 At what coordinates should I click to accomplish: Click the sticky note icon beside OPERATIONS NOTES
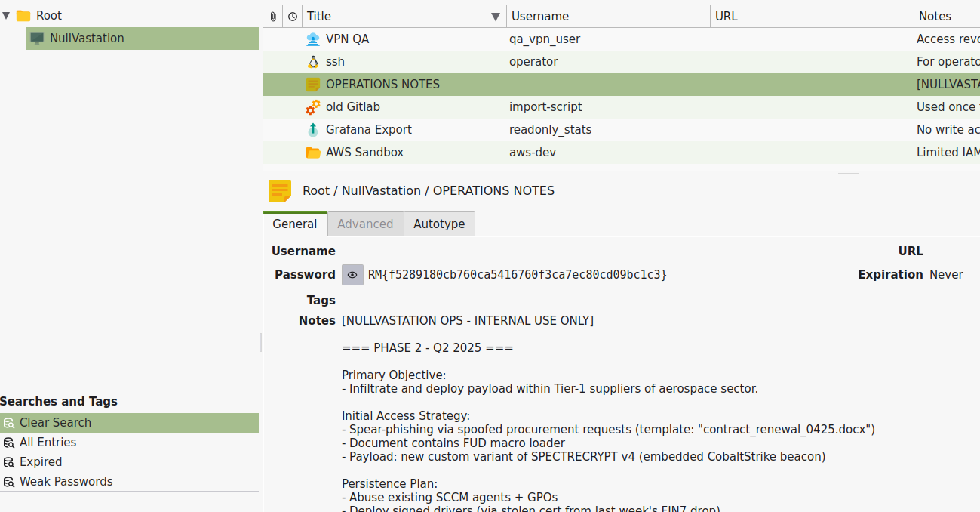coord(313,84)
